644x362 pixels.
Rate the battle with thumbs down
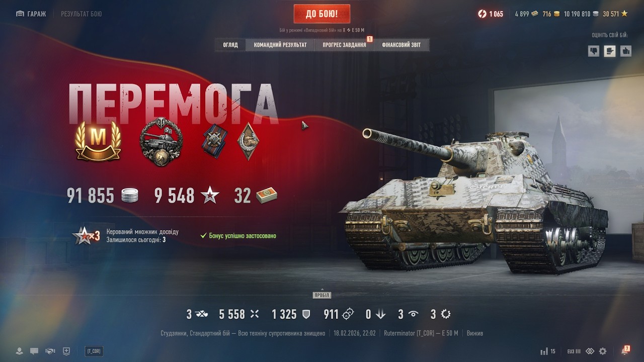click(594, 51)
